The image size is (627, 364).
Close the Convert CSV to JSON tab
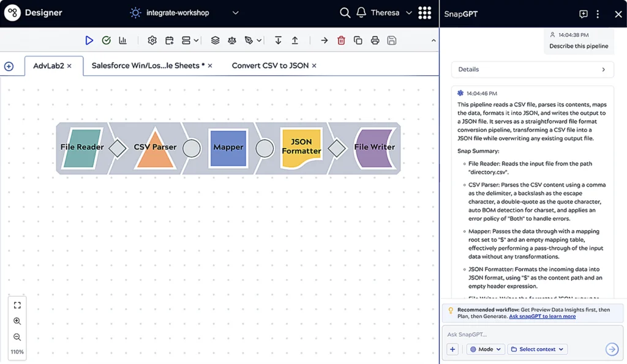point(314,65)
